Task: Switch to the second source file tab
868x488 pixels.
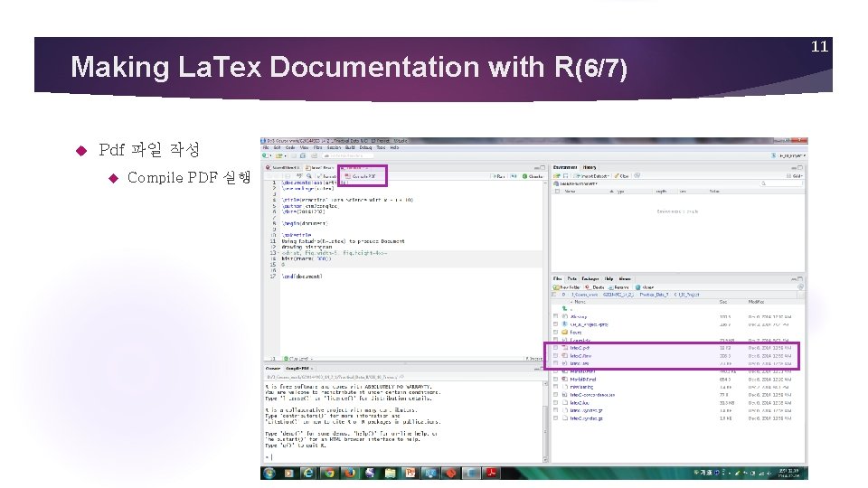Action: (x=320, y=167)
